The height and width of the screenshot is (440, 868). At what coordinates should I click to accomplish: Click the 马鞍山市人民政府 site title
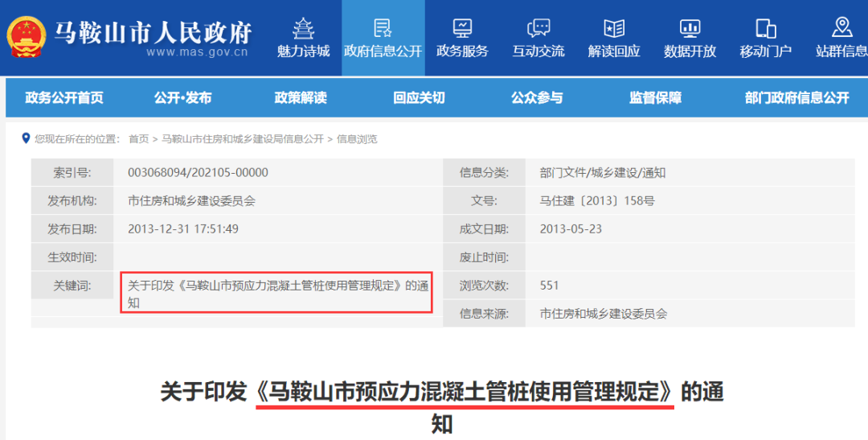coord(153,32)
